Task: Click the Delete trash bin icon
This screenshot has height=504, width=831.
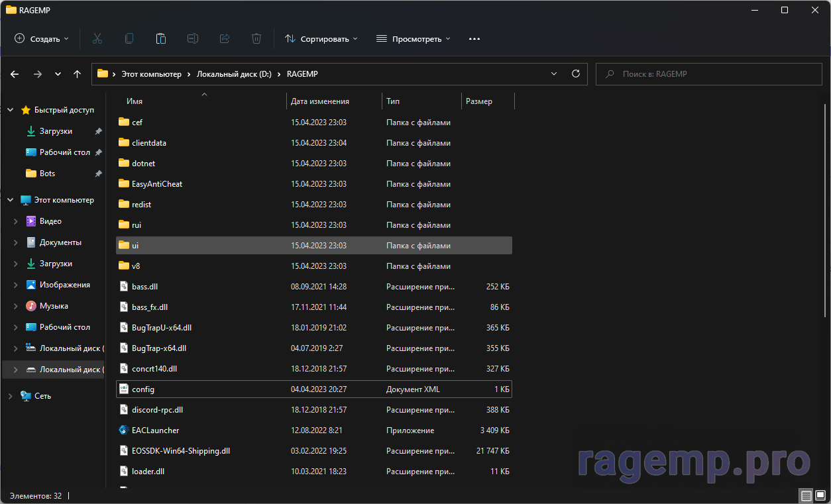Action: tap(256, 39)
